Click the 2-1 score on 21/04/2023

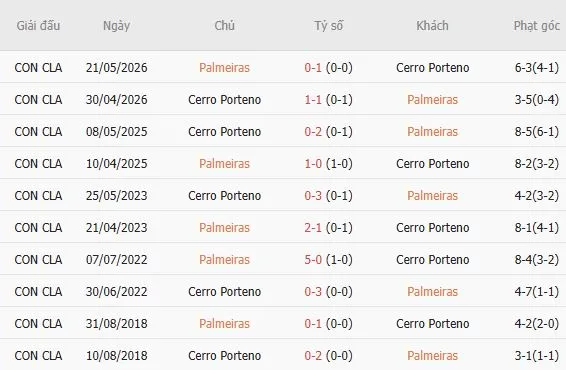313,227
